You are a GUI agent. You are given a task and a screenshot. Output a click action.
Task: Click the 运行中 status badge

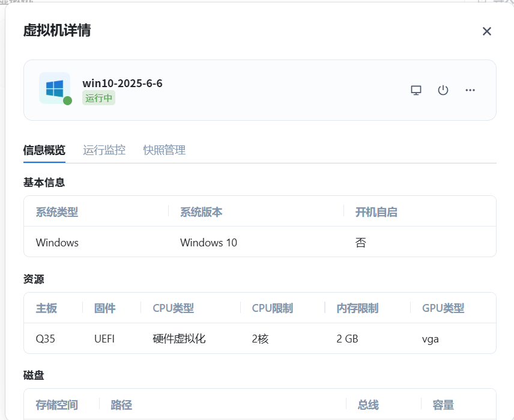pyautogui.click(x=98, y=98)
